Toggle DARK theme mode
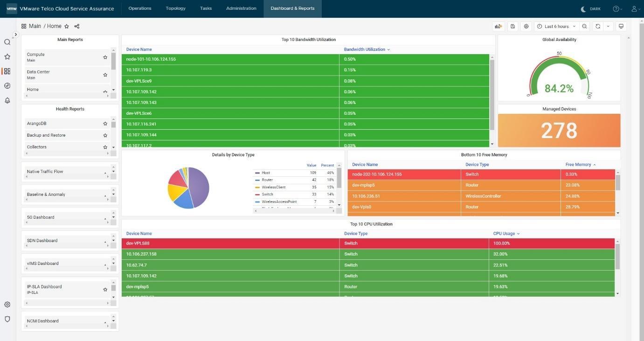 (590, 9)
